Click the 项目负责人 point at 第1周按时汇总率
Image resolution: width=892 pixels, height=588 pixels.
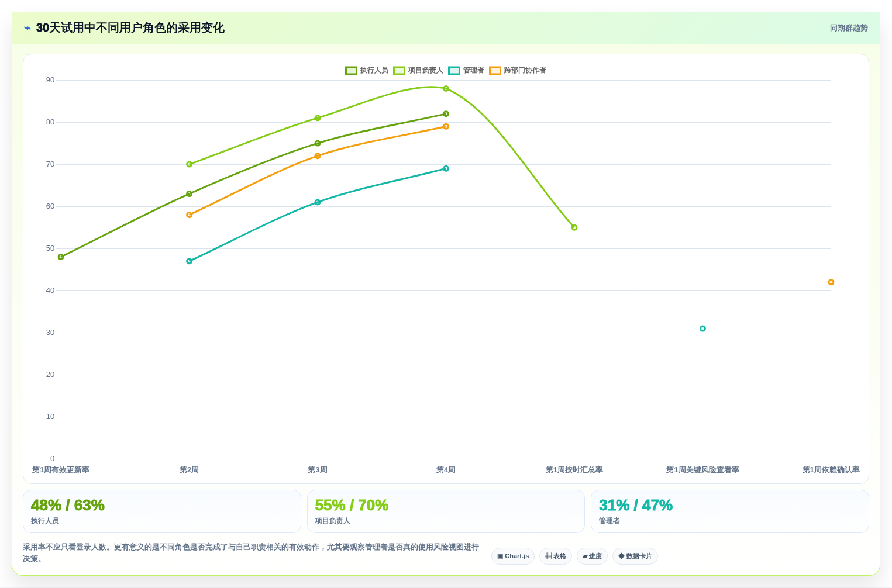[574, 227]
